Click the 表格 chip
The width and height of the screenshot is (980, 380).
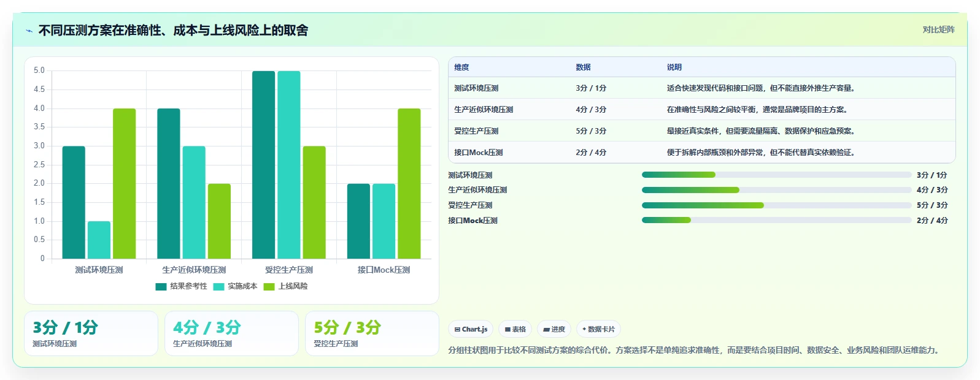click(515, 329)
